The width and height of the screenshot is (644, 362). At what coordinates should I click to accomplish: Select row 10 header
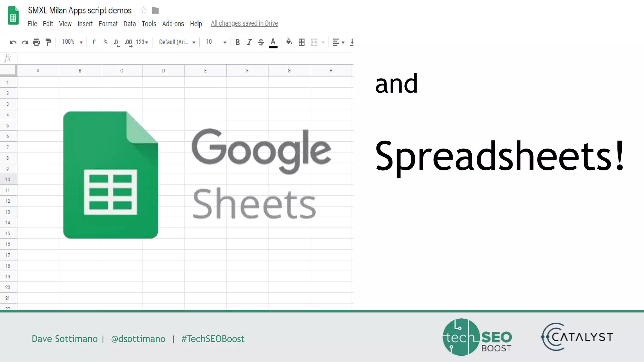(8, 179)
